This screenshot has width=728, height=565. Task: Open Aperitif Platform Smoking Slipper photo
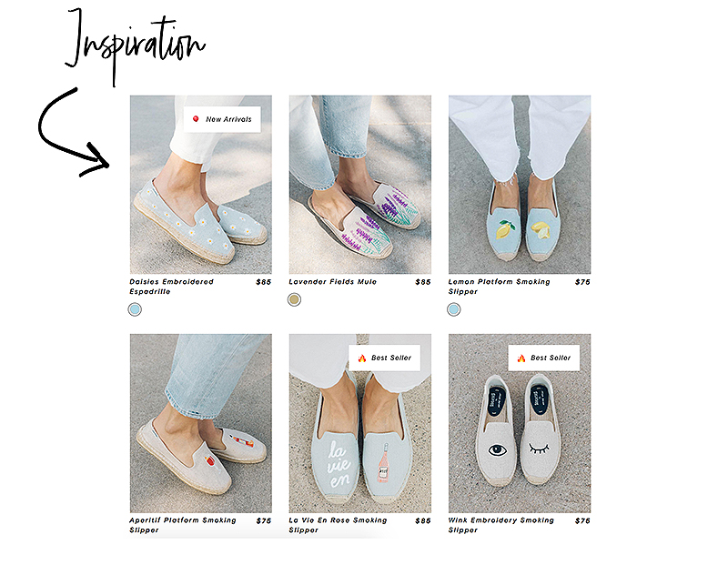pos(201,423)
